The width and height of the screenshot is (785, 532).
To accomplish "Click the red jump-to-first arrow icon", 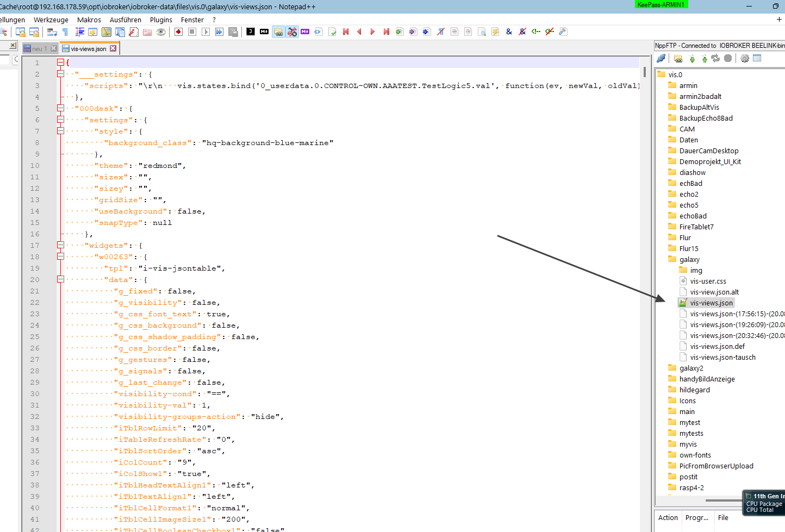I will click(346, 32).
